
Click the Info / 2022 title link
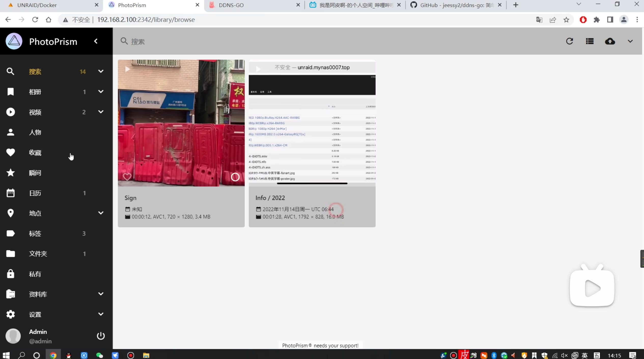pyautogui.click(x=270, y=198)
